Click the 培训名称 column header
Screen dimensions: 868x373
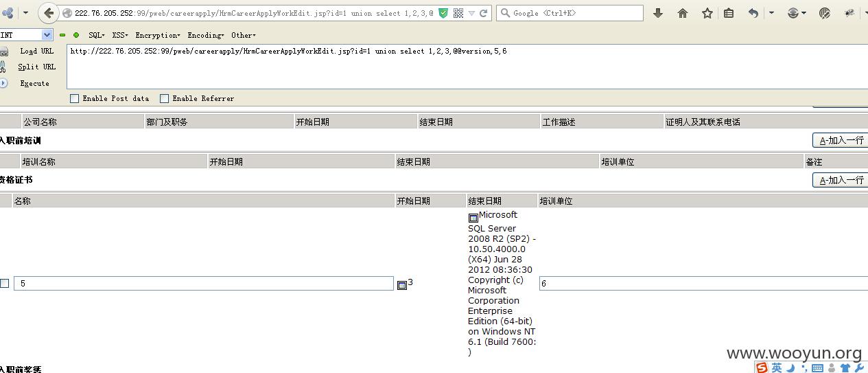114,161
